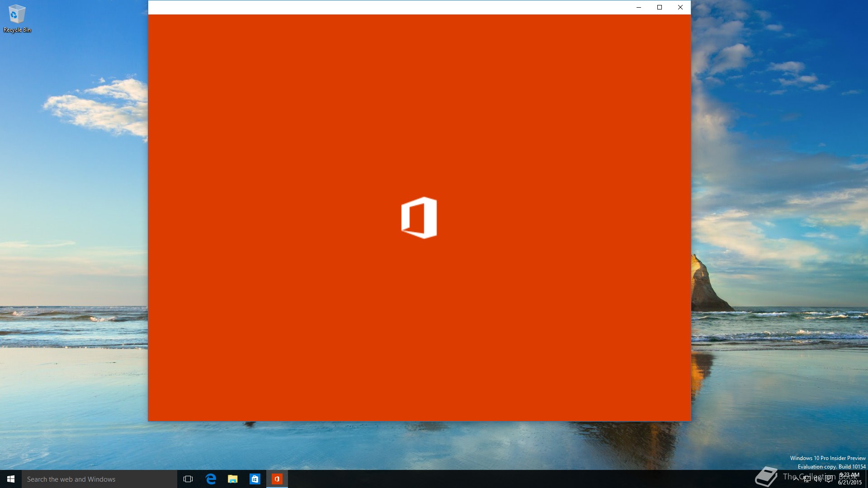Open the Windows Start menu

[11, 479]
